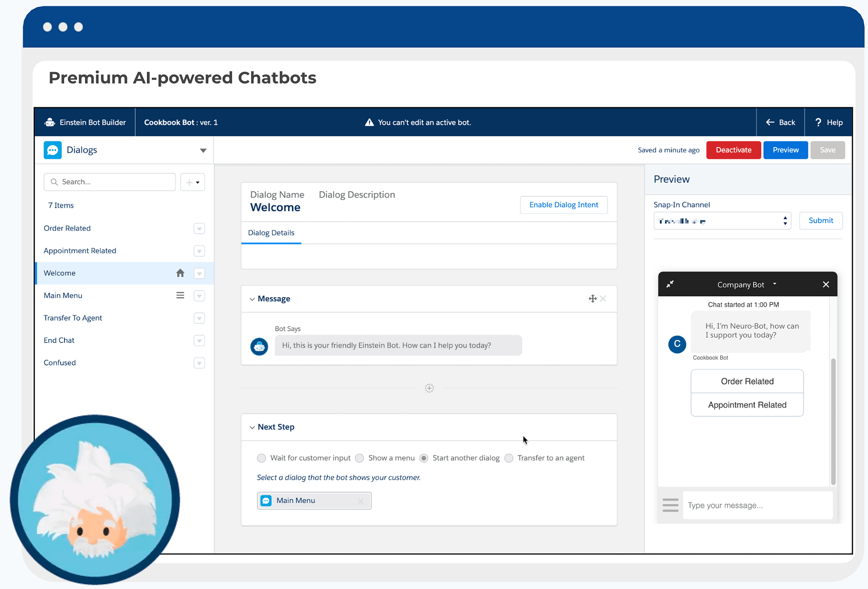Remove the Message card with the X icon

pos(603,299)
